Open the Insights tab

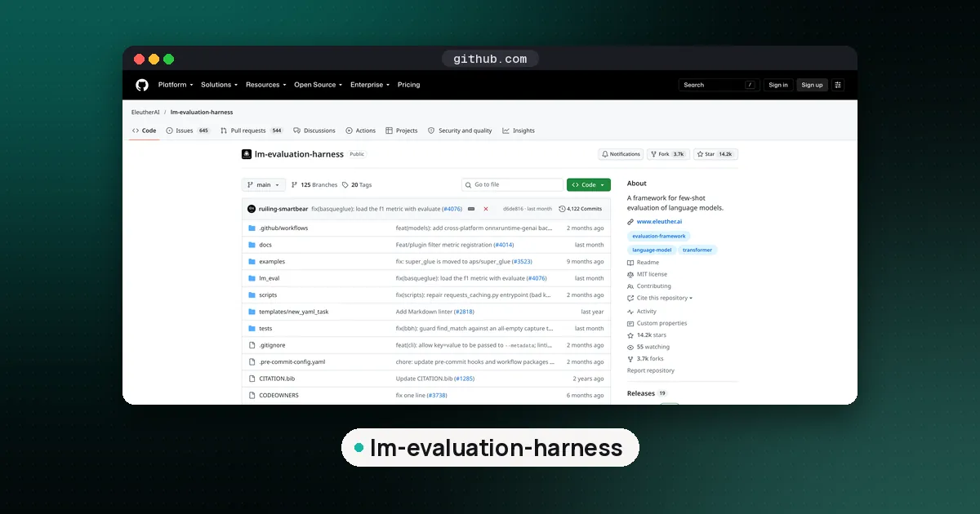(519, 131)
